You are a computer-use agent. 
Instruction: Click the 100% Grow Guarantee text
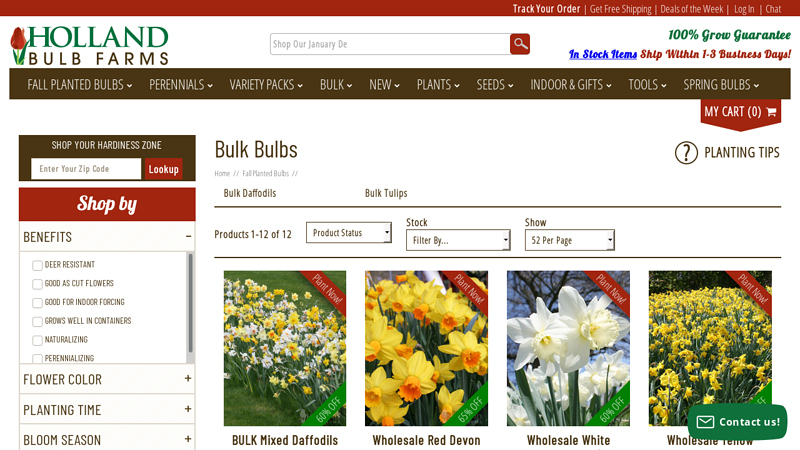pos(730,35)
